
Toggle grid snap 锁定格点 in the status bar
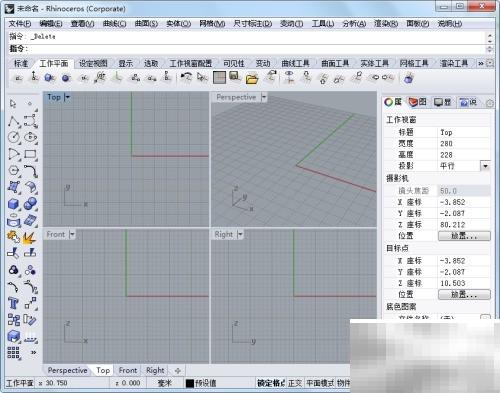[271, 383]
